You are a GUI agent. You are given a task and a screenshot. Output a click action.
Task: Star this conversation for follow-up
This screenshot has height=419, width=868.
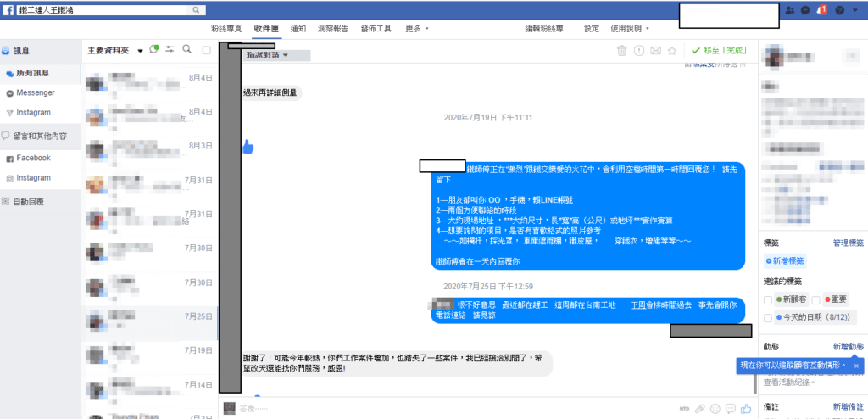click(x=672, y=51)
